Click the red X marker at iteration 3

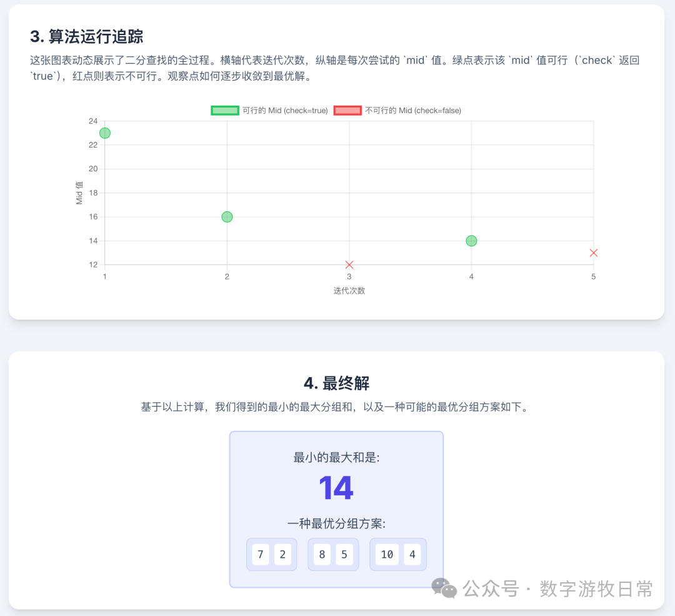(x=349, y=265)
